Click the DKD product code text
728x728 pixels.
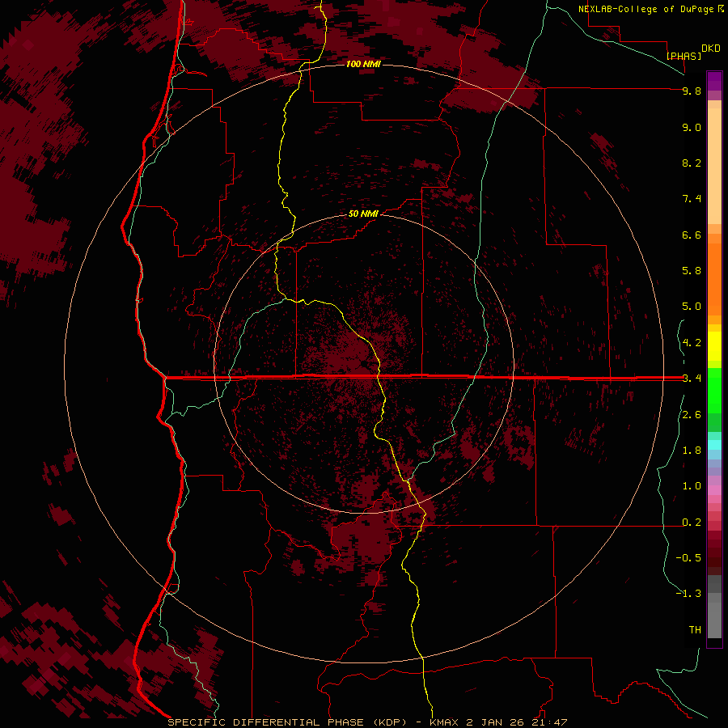[711, 49]
